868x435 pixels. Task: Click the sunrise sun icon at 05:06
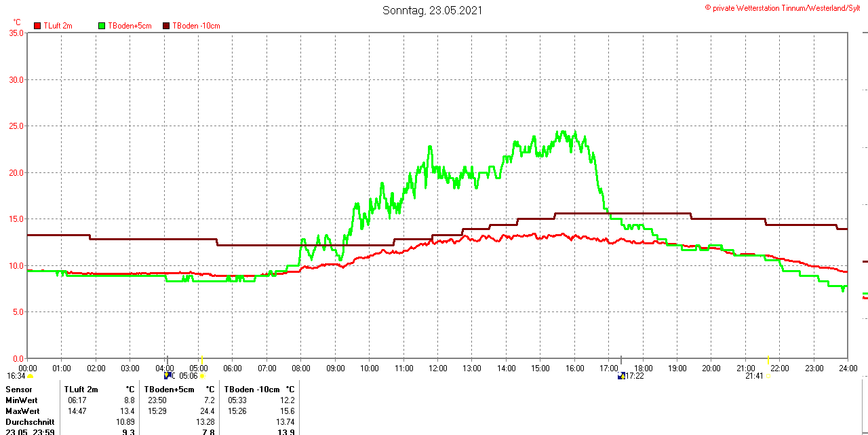pyautogui.click(x=202, y=376)
